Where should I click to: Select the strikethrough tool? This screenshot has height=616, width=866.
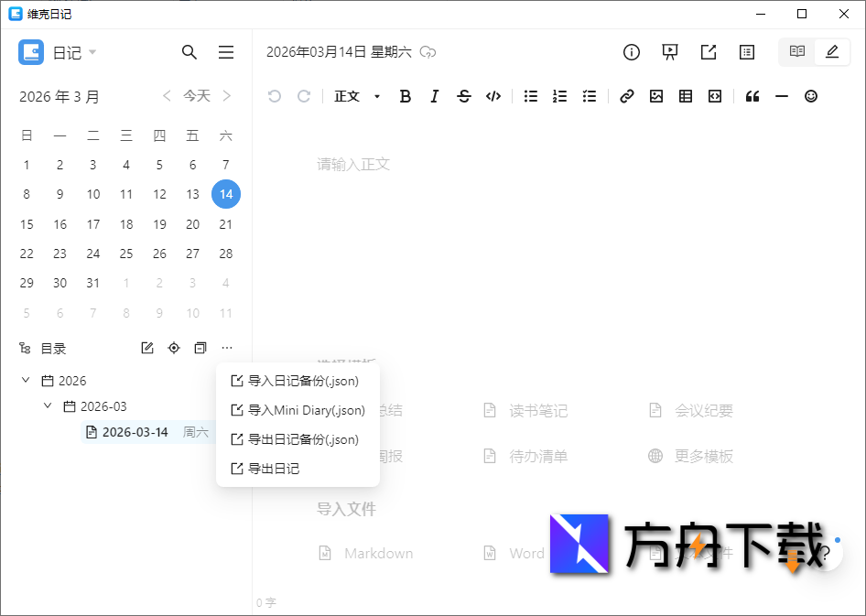click(x=464, y=96)
